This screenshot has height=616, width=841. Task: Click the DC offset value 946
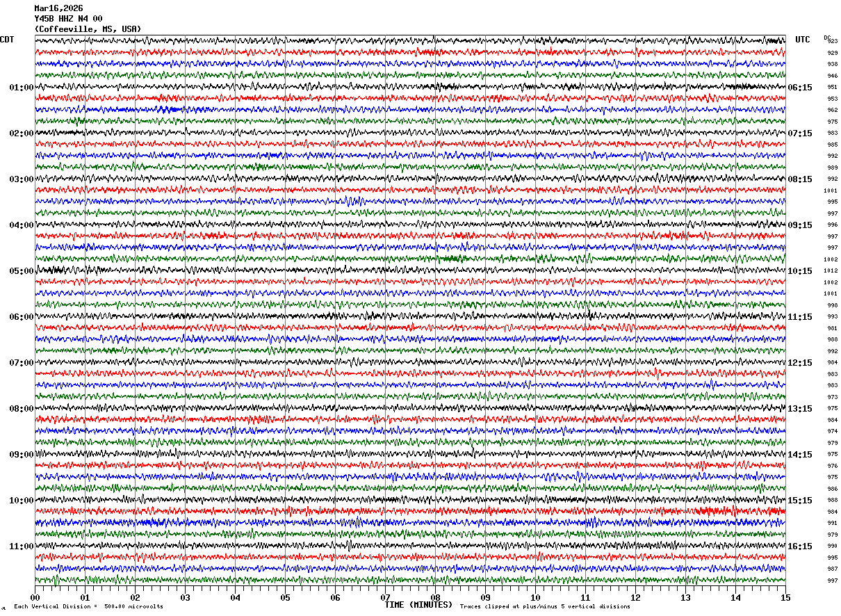coord(832,76)
